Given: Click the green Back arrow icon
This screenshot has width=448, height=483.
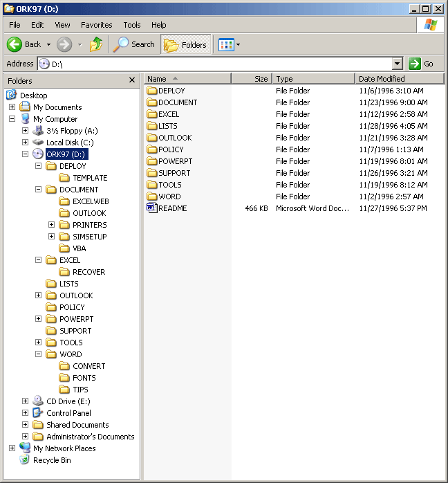Looking at the screenshot, I should 14,45.
